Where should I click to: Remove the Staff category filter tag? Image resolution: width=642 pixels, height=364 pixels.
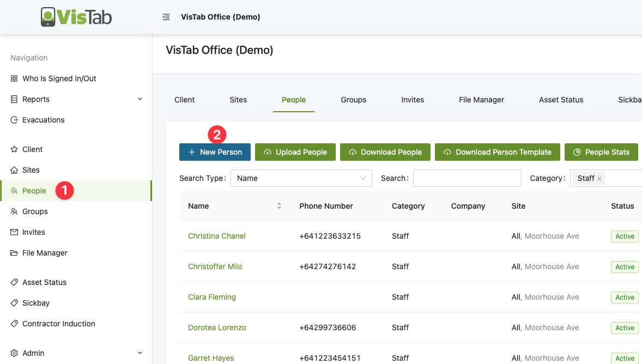tap(599, 179)
